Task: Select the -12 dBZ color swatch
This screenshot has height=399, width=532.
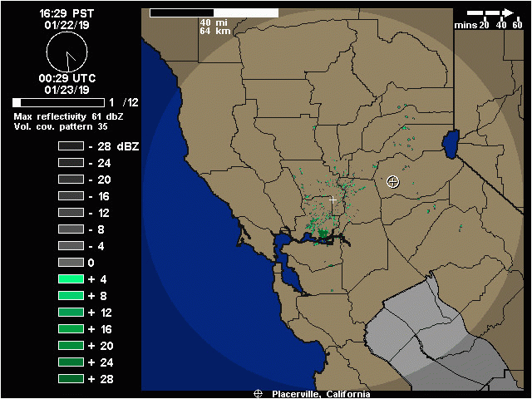Action: (71, 213)
